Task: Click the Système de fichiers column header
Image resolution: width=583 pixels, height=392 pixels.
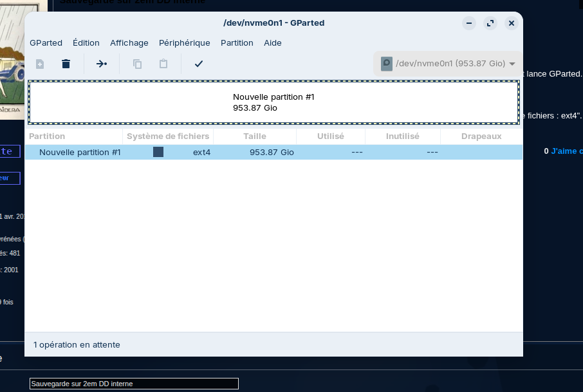Action: [x=168, y=136]
